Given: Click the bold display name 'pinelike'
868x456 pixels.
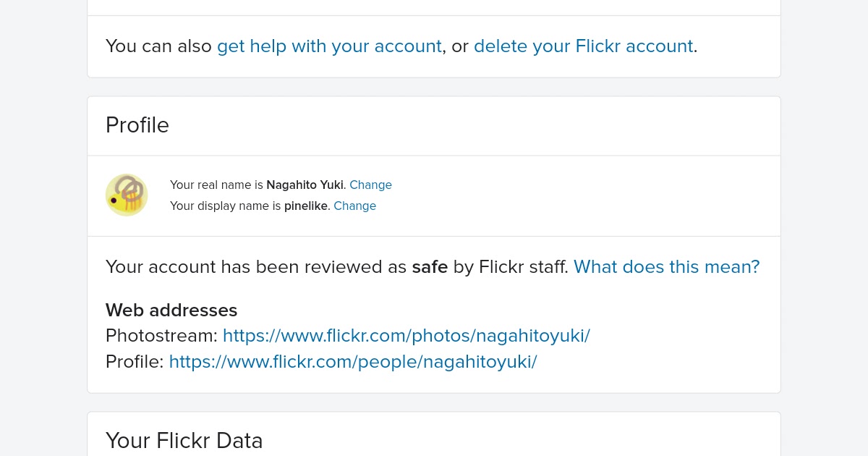Looking at the screenshot, I should [x=306, y=206].
